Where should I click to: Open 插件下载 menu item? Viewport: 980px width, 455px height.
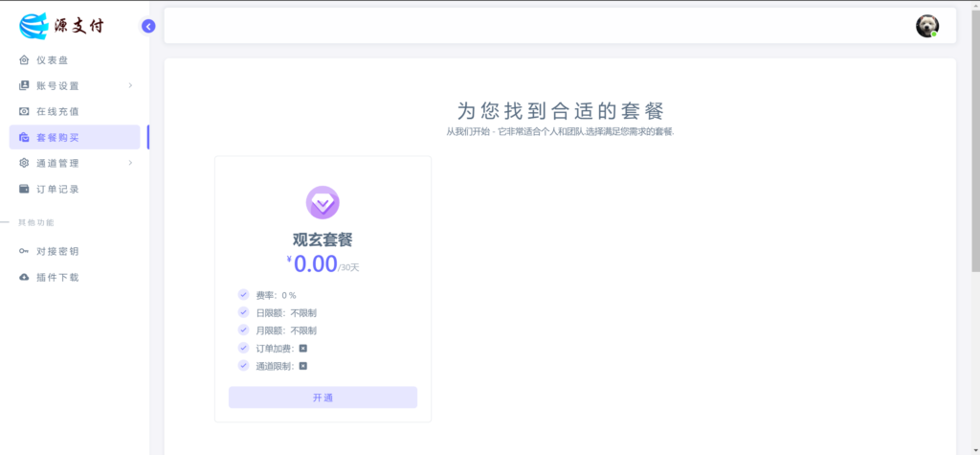[75, 277]
